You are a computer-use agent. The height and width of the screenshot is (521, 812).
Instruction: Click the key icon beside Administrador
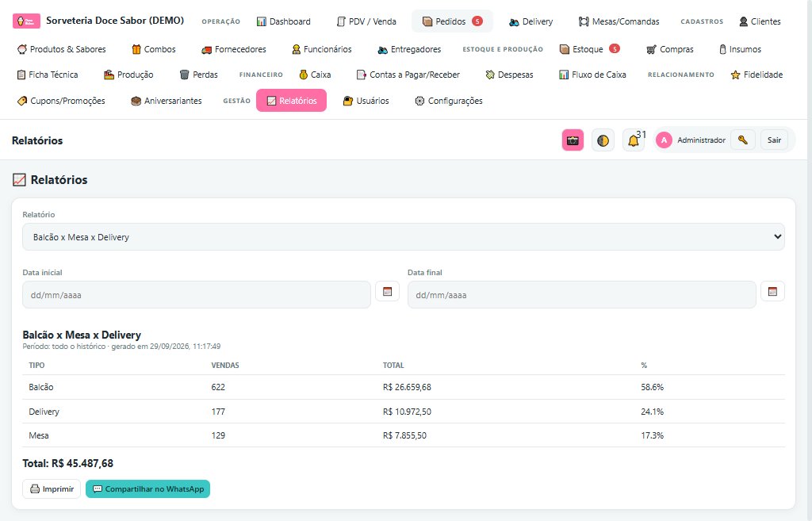coord(742,140)
